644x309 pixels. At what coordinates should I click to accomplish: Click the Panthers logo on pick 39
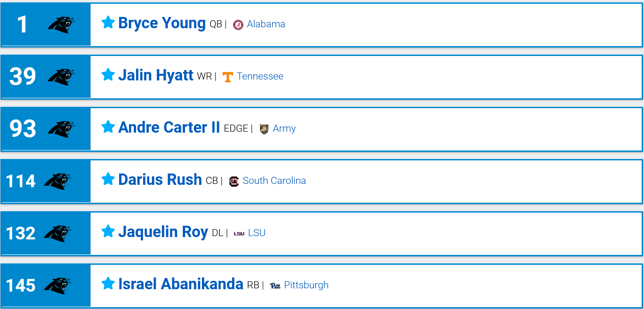click(61, 77)
